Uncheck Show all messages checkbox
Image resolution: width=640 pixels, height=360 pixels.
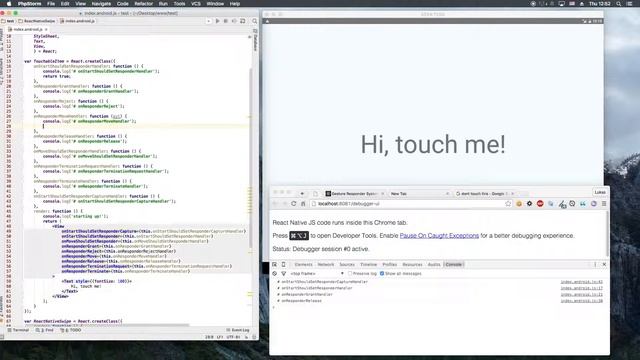click(x=382, y=273)
